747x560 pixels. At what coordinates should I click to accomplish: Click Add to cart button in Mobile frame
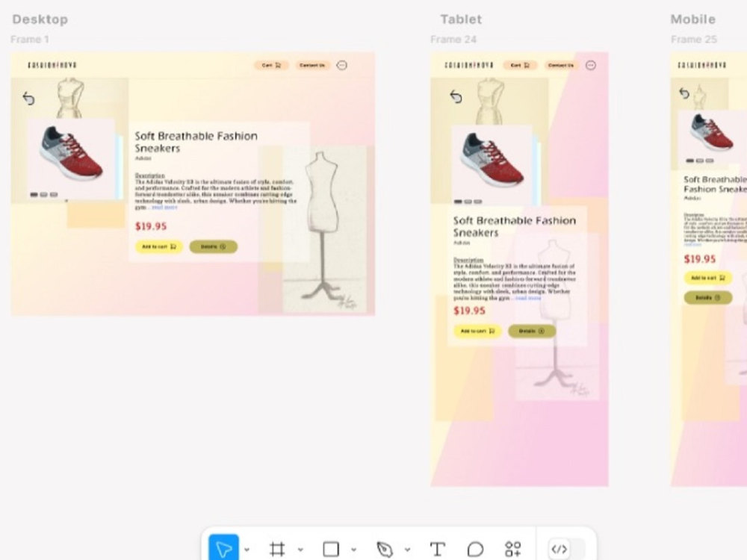pos(708,278)
